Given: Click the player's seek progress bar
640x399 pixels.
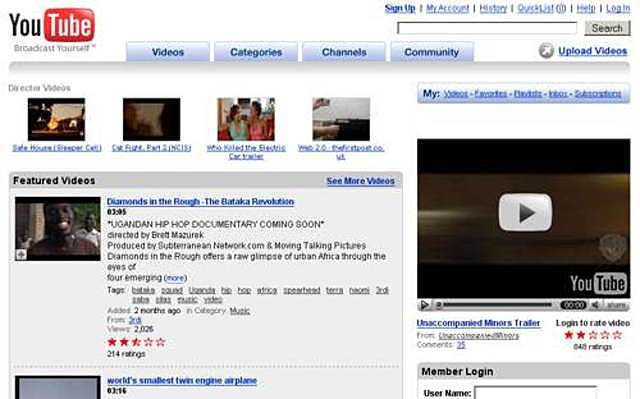Looking at the screenshot, I should (x=497, y=305).
